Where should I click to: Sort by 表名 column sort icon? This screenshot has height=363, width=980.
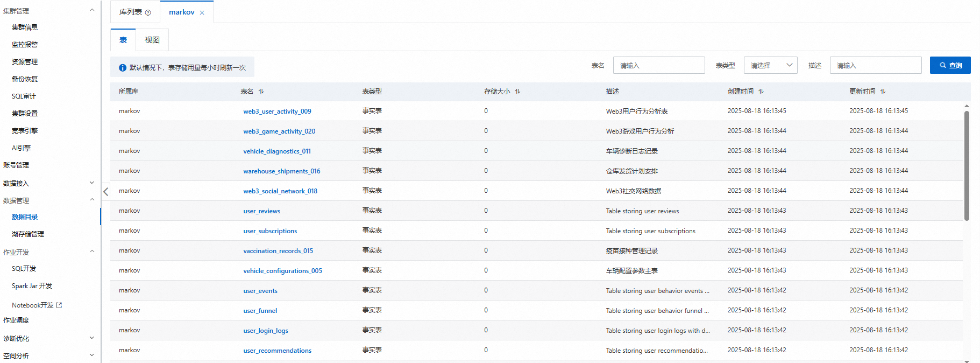tap(261, 92)
